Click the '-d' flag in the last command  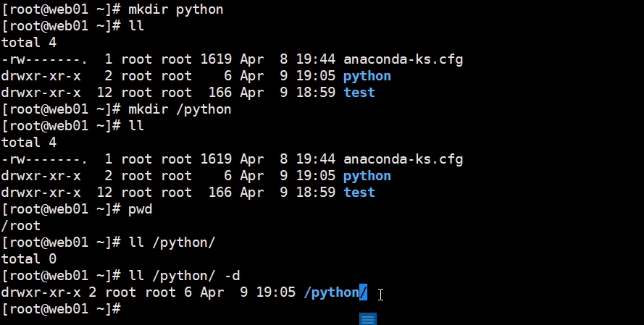[233, 276]
